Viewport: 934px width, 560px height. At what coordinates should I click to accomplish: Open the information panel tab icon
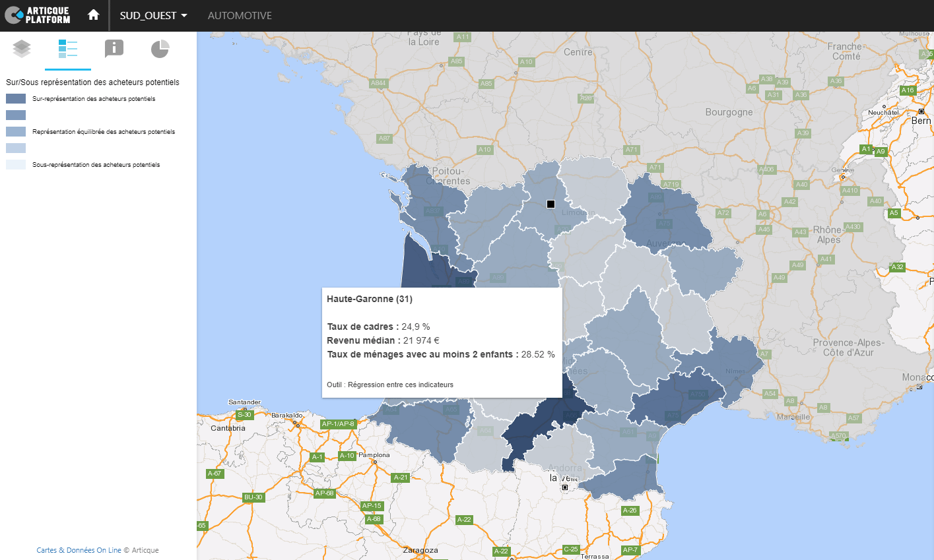[114, 49]
